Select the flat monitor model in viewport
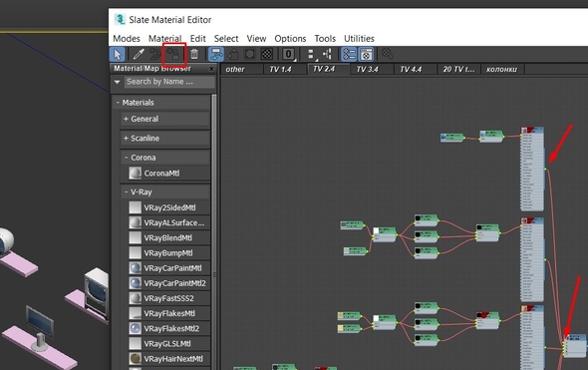This screenshot has width=588, height=370. [40, 328]
